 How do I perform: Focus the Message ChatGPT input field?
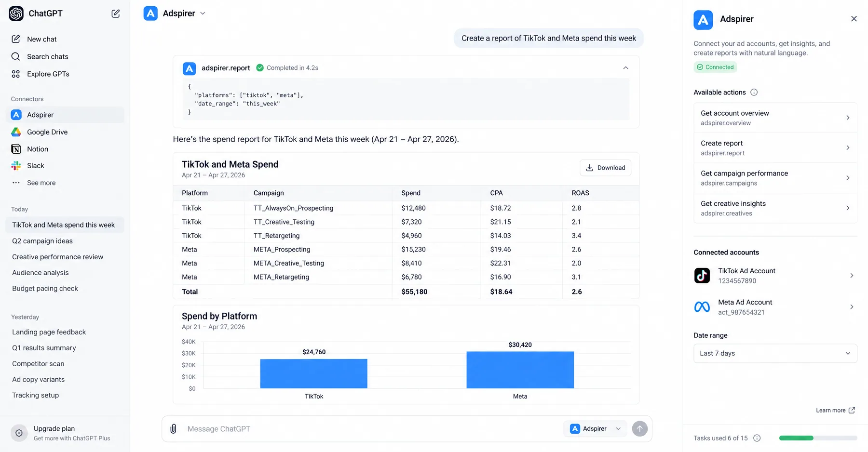(371, 429)
